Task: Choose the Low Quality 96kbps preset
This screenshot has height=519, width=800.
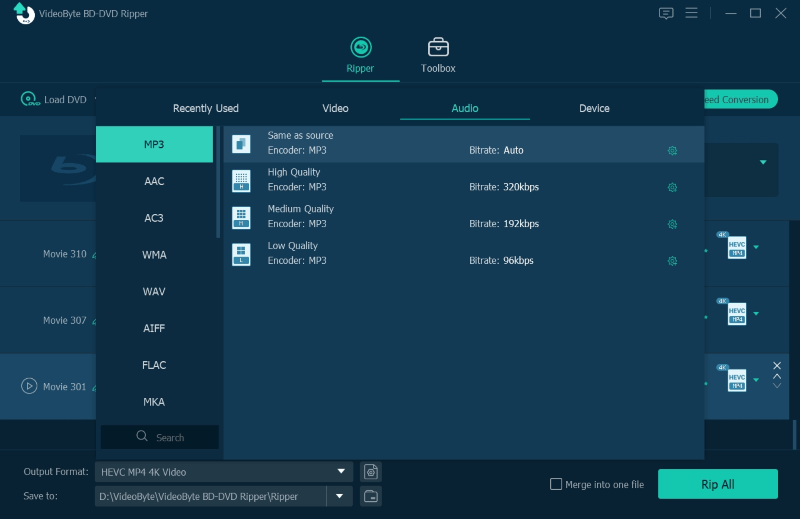Action: [464, 255]
